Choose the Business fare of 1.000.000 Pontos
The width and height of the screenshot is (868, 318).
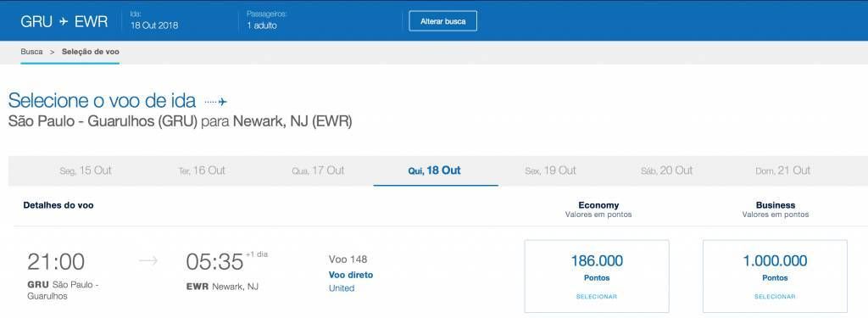click(x=775, y=276)
